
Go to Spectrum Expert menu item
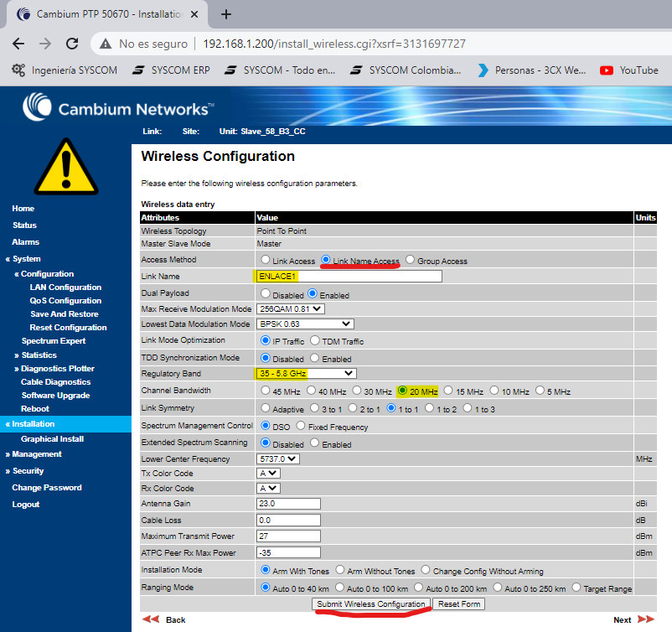click(54, 341)
